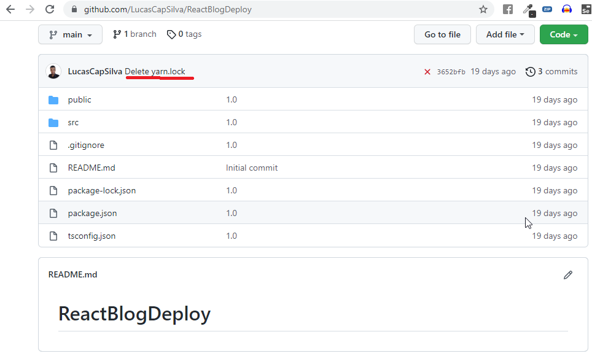Open the 1.0 commit message for public
This screenshot has width=592, height=364.
tap(232, 99)
